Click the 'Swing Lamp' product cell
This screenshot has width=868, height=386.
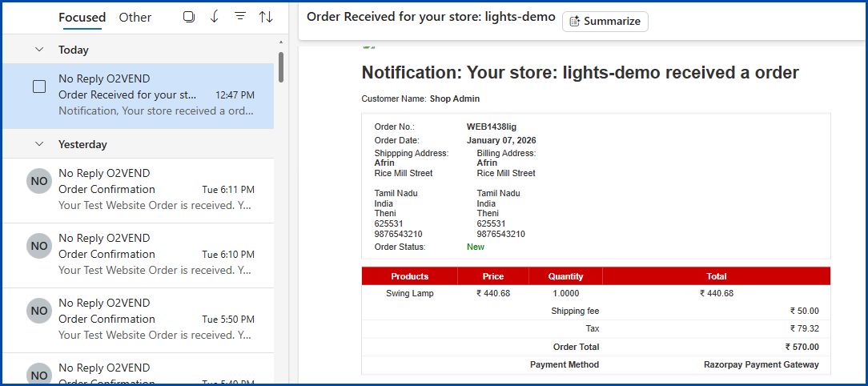(410, 294)
